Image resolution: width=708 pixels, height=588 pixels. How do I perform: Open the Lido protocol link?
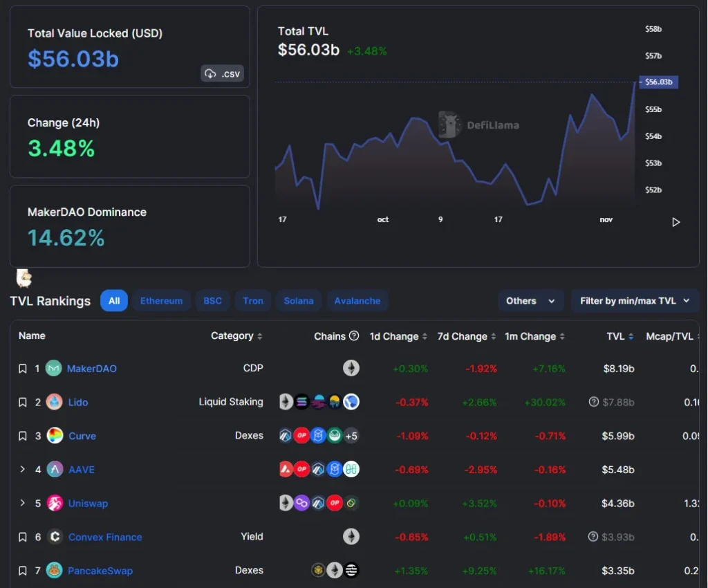[x=78, y=403]
